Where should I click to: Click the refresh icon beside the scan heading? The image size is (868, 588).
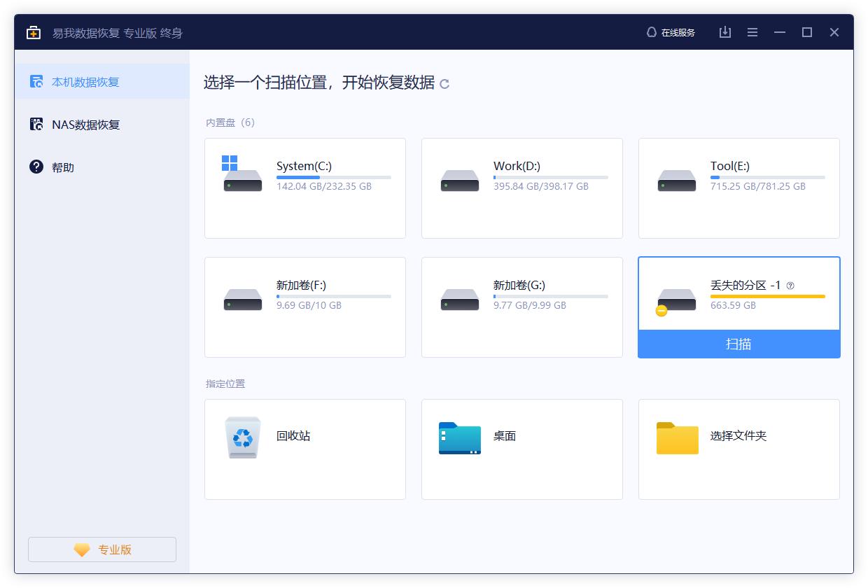tap(445, 83)
